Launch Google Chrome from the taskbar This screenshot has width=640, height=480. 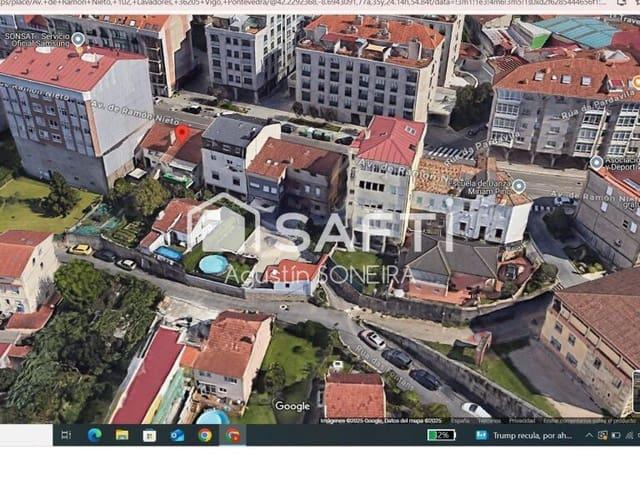[205, 435]
